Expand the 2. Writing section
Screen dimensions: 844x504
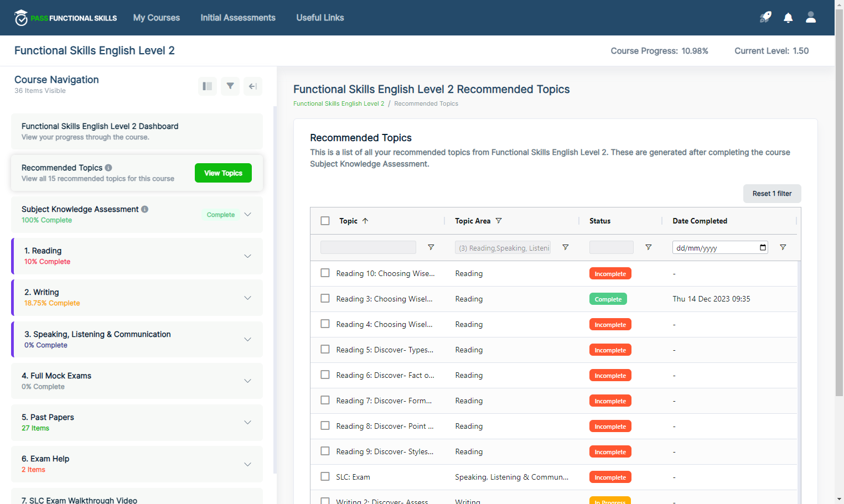pos(248,298)
